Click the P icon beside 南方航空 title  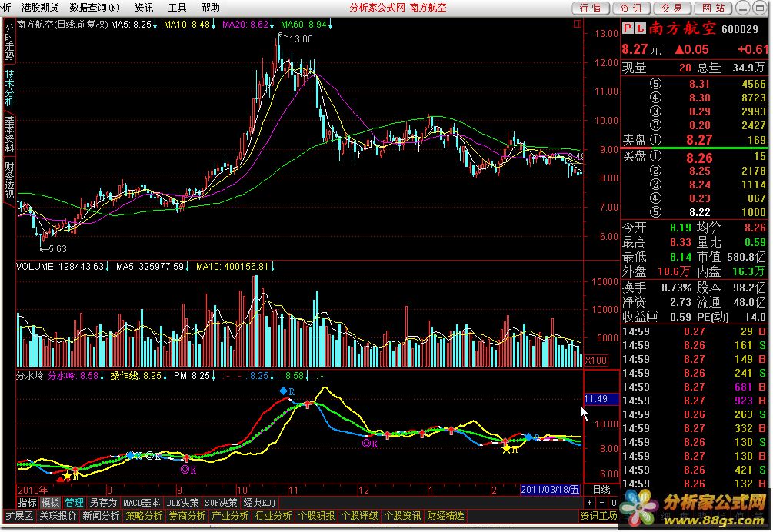coord(628,28)
